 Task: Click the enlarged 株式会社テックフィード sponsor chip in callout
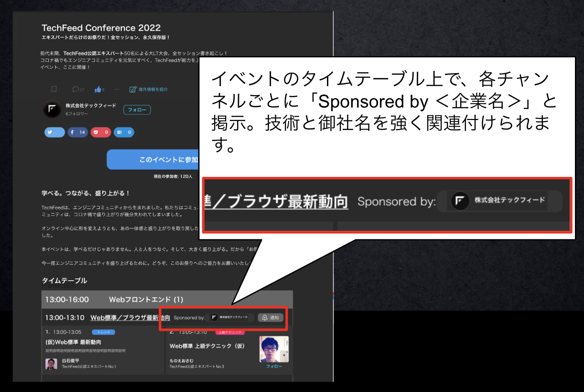[x=500, y=201]
